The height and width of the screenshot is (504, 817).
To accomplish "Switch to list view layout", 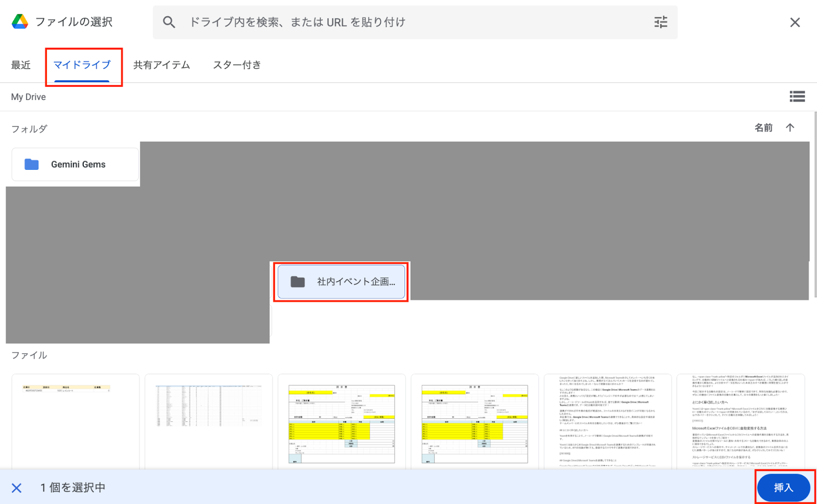I will [x=797, y=97].
